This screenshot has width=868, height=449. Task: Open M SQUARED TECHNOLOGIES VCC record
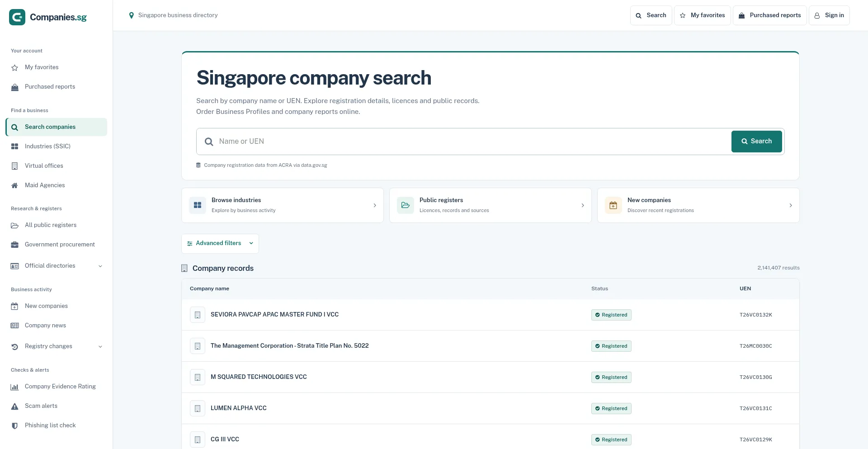259,377
